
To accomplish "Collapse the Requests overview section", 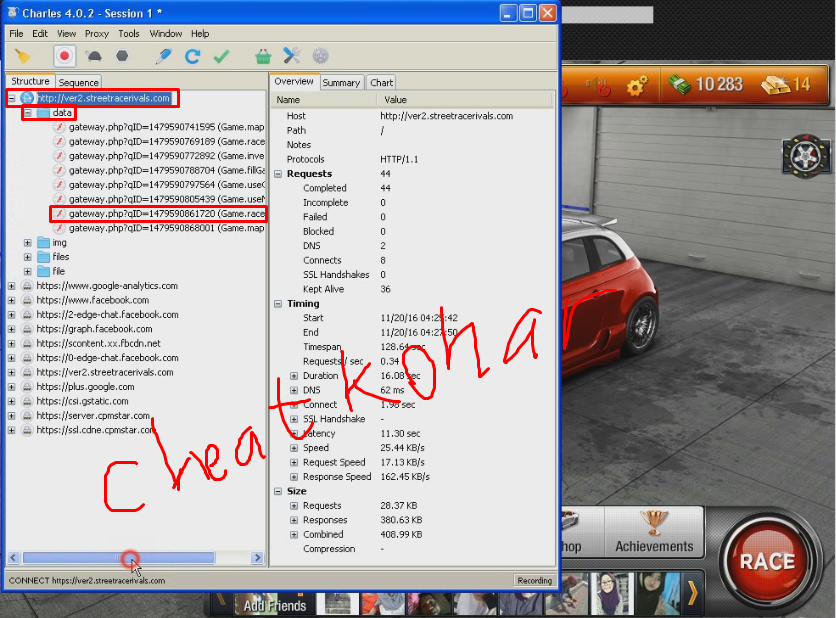I will [x=278, y=174].
